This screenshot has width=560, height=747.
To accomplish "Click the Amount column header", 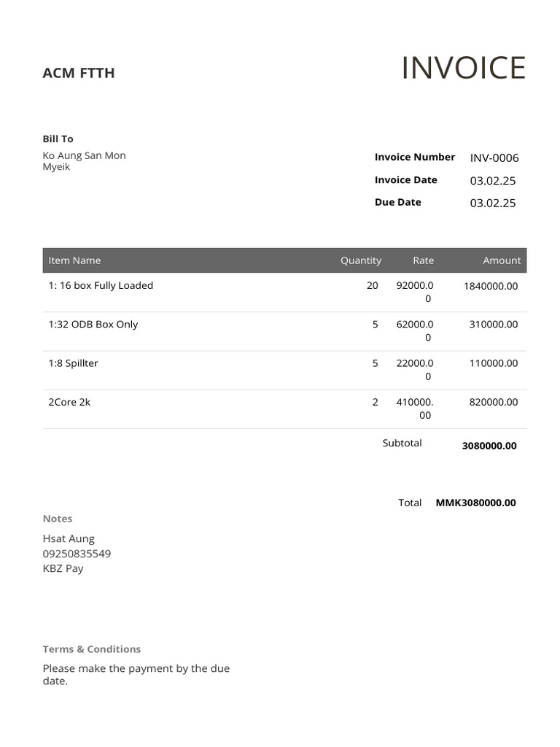I will [x=502, y=260].
